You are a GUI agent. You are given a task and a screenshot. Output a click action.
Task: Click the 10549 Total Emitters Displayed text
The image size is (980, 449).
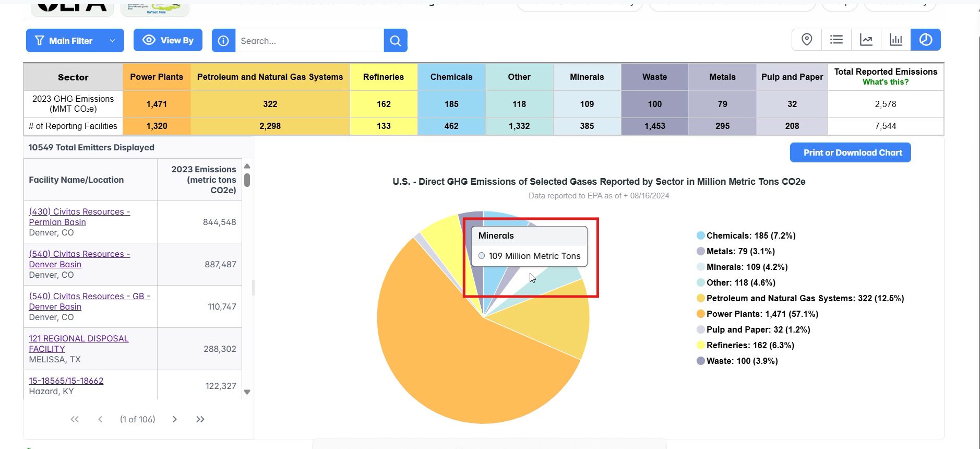click(91, 147)
